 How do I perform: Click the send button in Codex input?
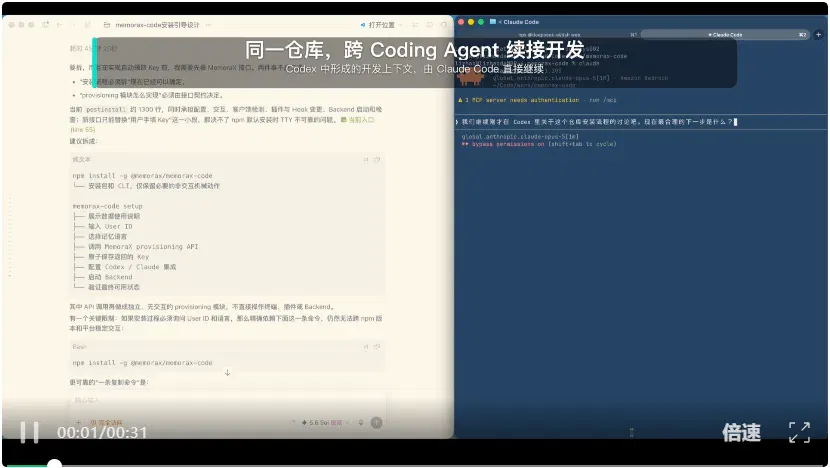click(376, 422)
